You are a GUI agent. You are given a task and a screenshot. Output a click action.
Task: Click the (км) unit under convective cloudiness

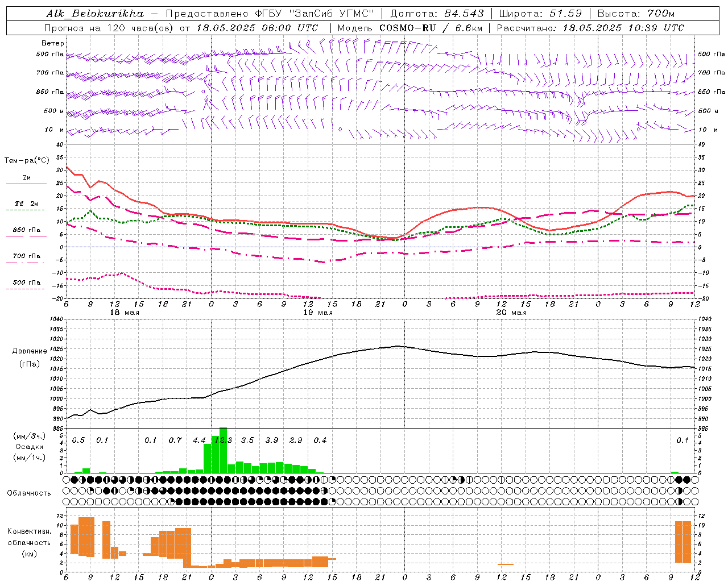click(30, 554)
